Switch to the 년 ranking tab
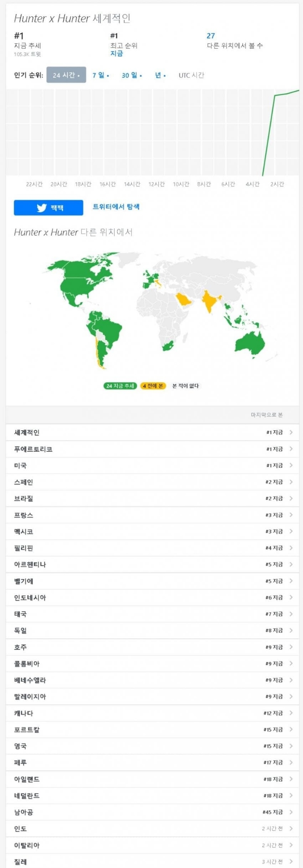Image resolution: width=303 pixels, height=868 pixels. (160, 75)
